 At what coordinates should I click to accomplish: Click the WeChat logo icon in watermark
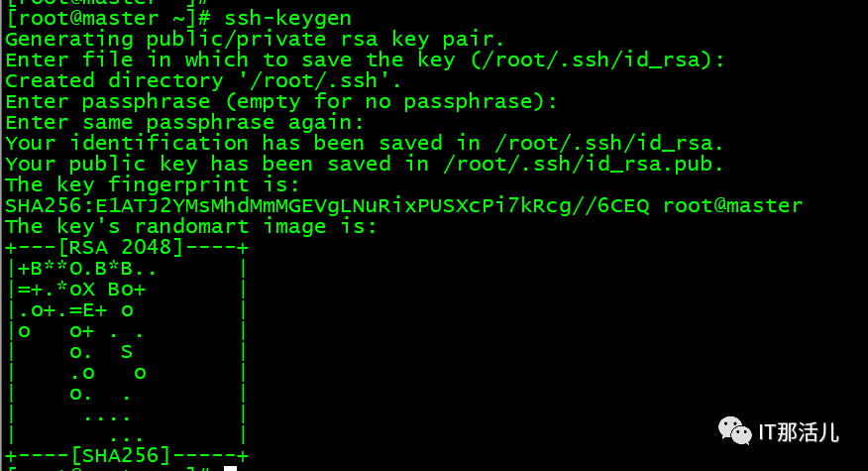pyautogui.click(x=734, y=430)
